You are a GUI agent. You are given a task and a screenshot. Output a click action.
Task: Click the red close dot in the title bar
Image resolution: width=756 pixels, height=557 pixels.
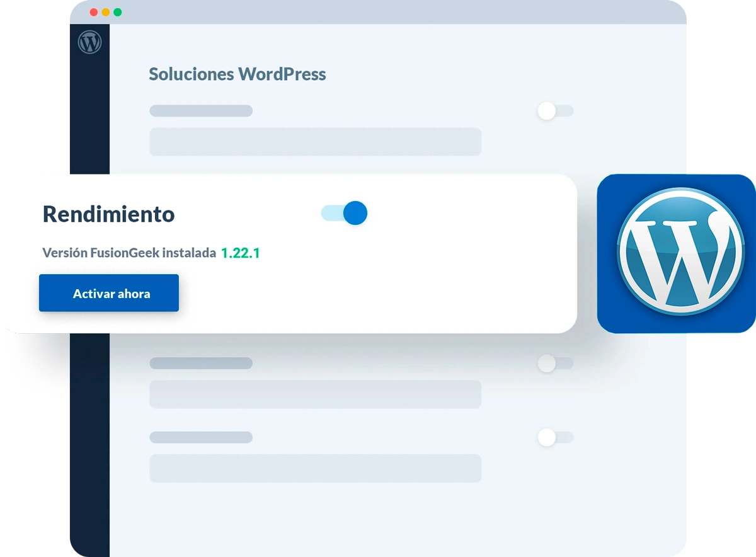click(94, 13)
